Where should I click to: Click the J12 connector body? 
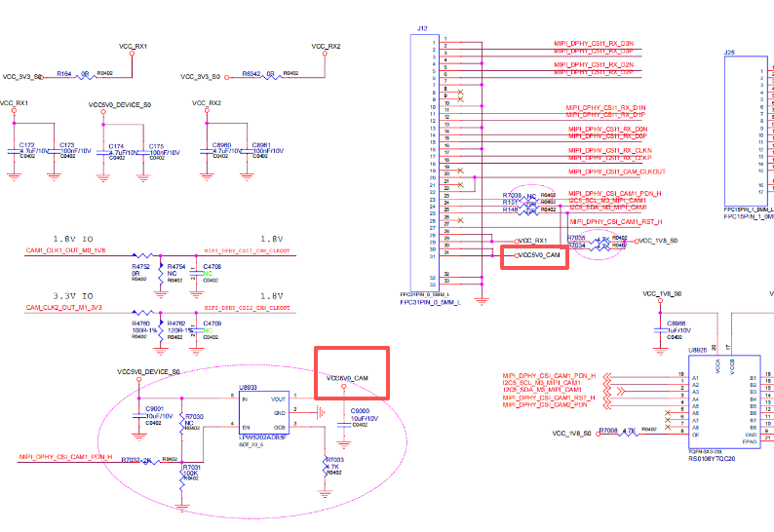coord(423,156)
